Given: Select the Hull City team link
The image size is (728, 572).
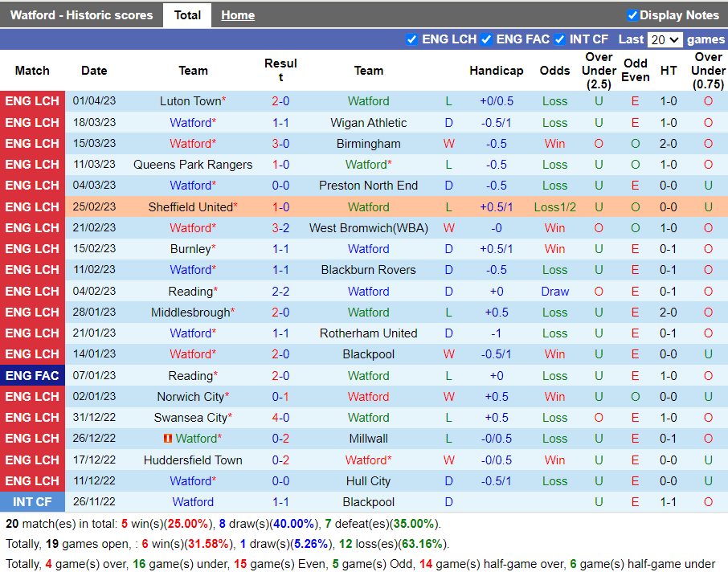Looking at the screenshot, I should click(x=368, y=481).
